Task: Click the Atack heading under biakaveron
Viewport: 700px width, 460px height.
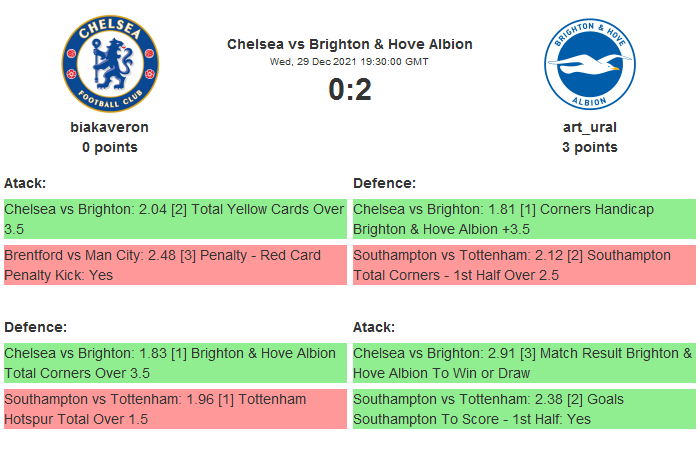Action: point(25,183)
